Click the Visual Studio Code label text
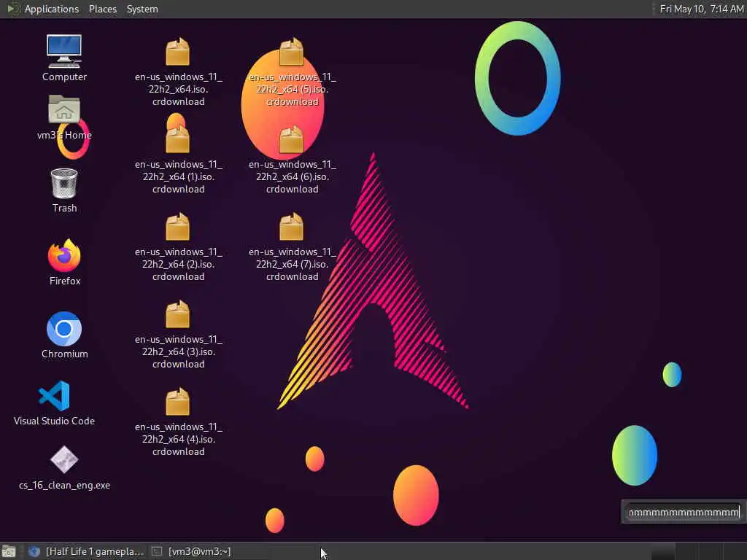Image resolution: width=747 pixels, height=560 pixels. pyautogui.click(x=54, y=421)
